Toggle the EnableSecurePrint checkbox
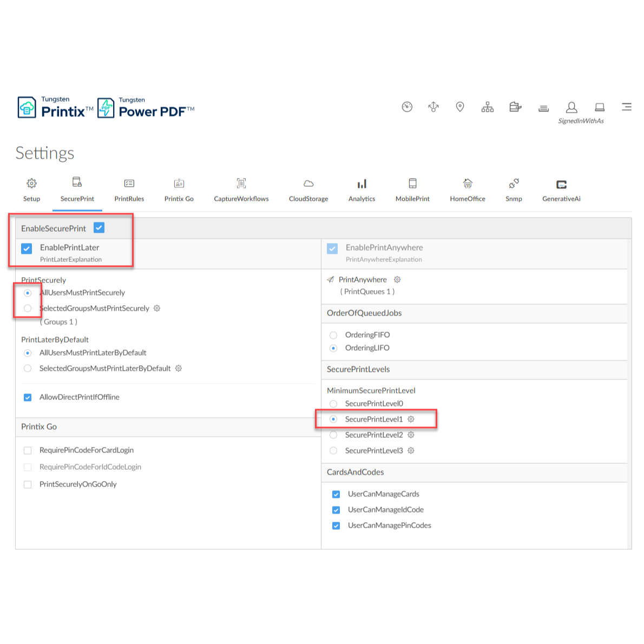 pos(99,228)
